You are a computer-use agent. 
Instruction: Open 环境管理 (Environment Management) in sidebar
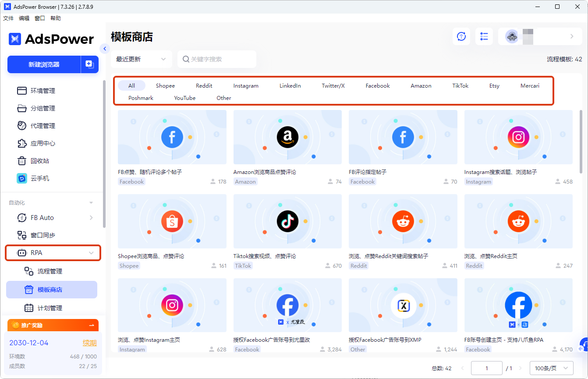pos(44,91)
